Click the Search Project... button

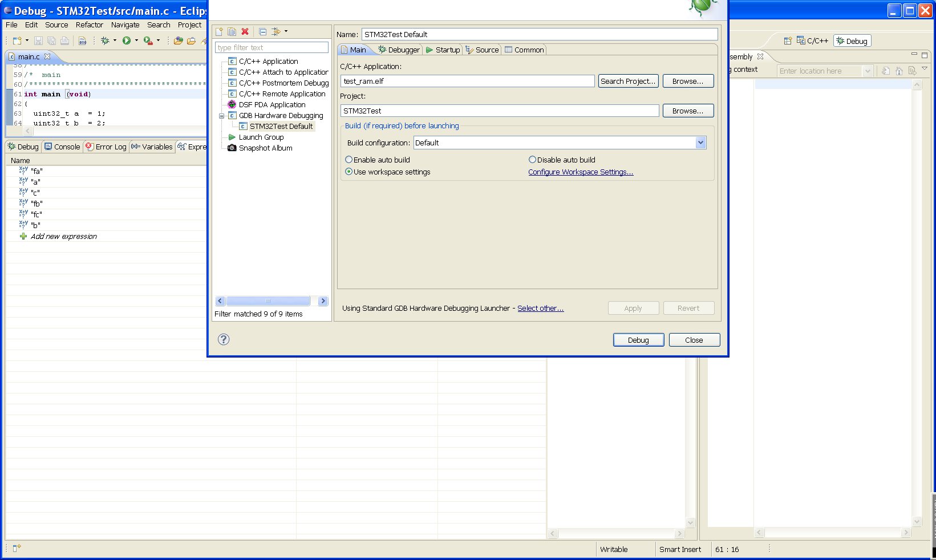pos(627,81)
